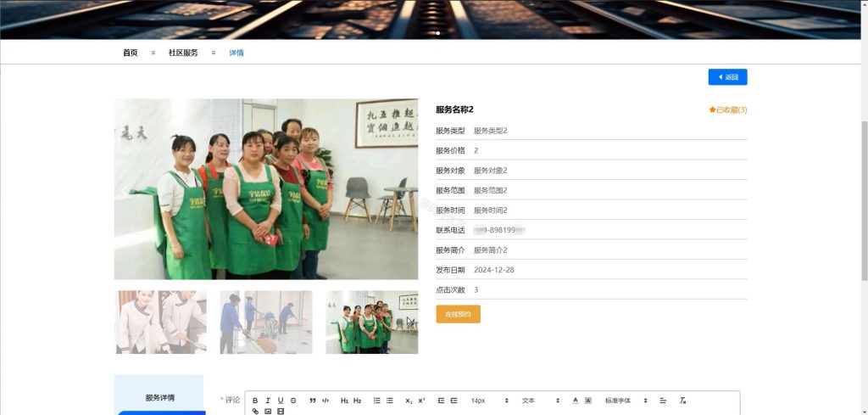Insert a bulleted list
The image size is (868, 415).
point(390,401)
